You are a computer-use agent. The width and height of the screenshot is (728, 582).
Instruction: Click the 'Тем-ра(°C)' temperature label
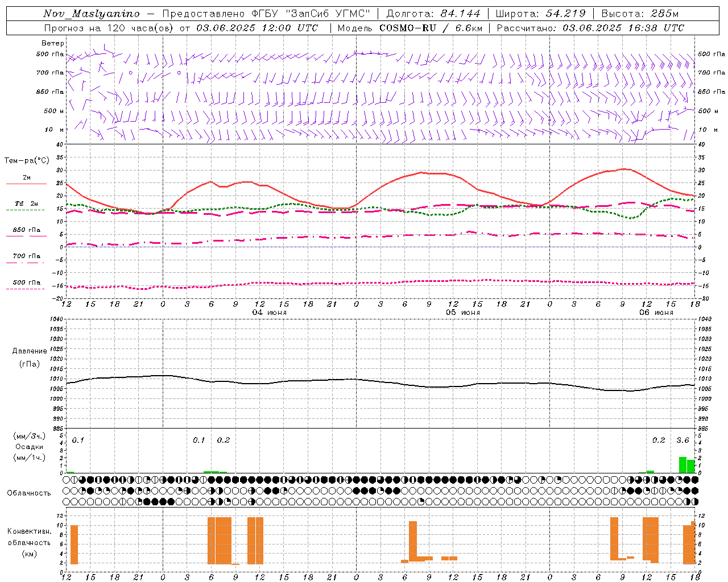[27, 161]
